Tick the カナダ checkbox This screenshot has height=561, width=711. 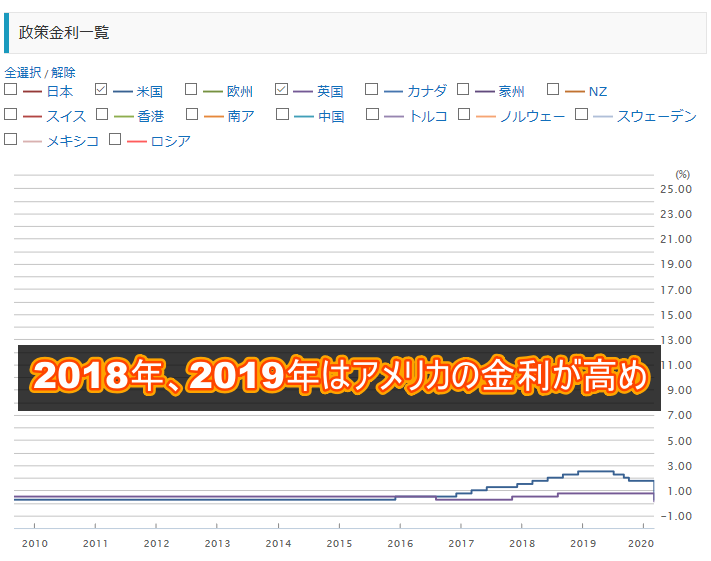coord(371,89)
